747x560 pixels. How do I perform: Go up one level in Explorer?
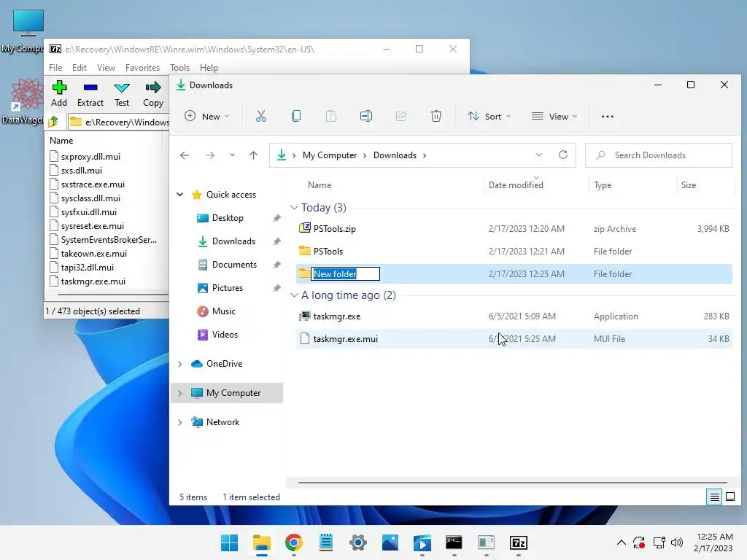click(253, 155)
